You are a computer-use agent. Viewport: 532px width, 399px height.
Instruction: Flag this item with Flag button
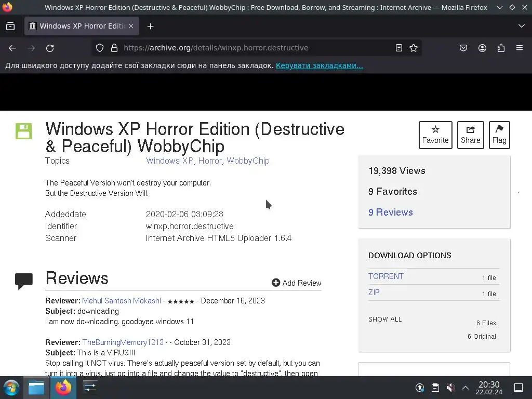pyautogui.click(x=499, y=135)
